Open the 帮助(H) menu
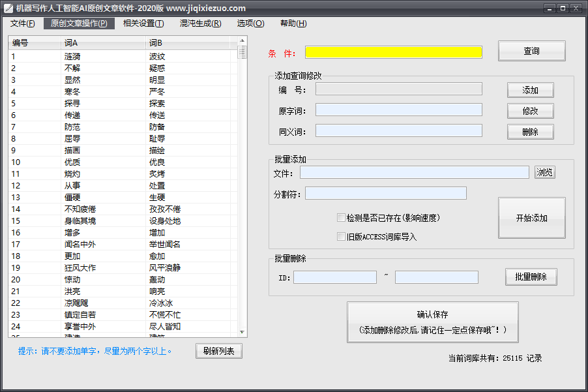 (293, 23)
